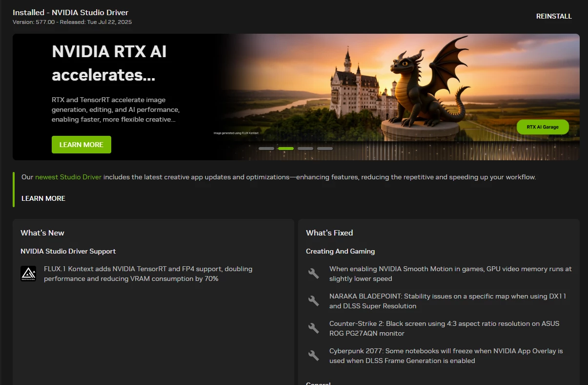The image size is (588, 385).
Task: Go to first carousel slide indicator
Action: click(x=266, y=148)
